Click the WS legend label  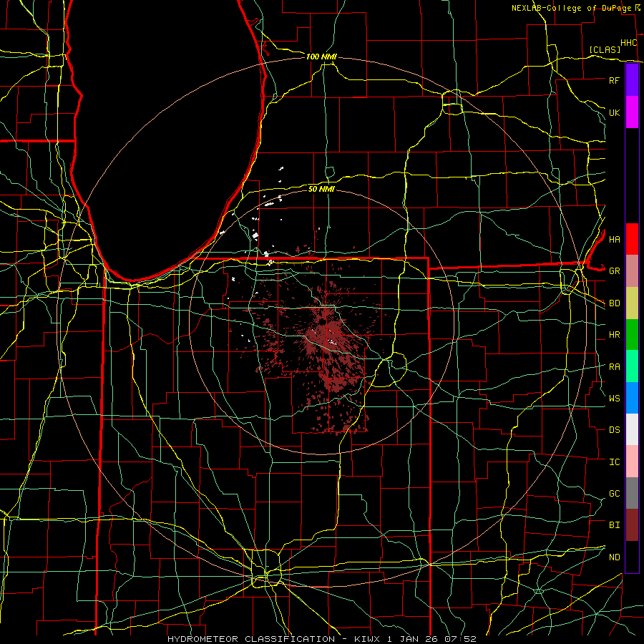614,399
